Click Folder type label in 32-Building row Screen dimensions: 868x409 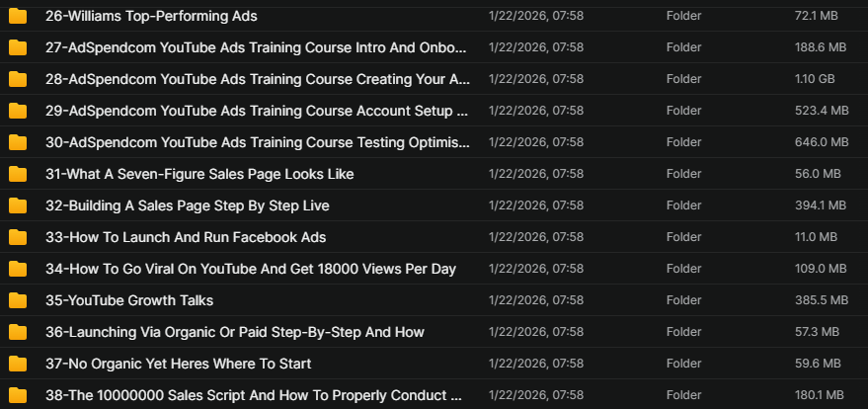683,205
